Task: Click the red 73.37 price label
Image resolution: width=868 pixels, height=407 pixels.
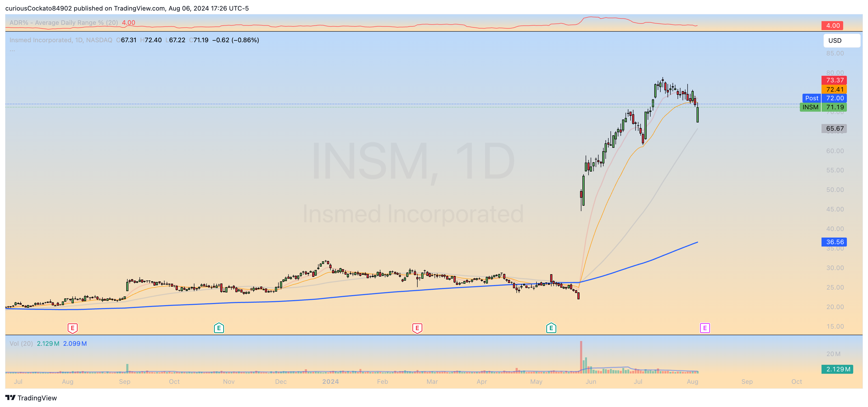Action: tap(834, 80)
